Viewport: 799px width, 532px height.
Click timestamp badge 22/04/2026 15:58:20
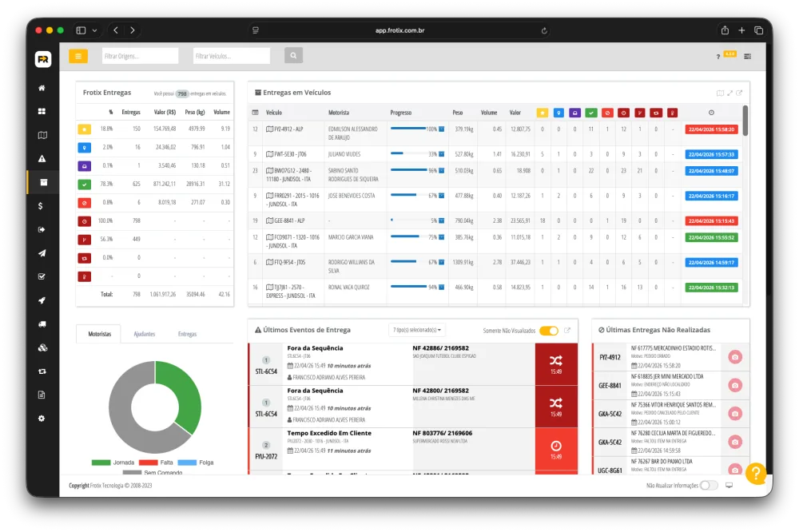(711, 129)
